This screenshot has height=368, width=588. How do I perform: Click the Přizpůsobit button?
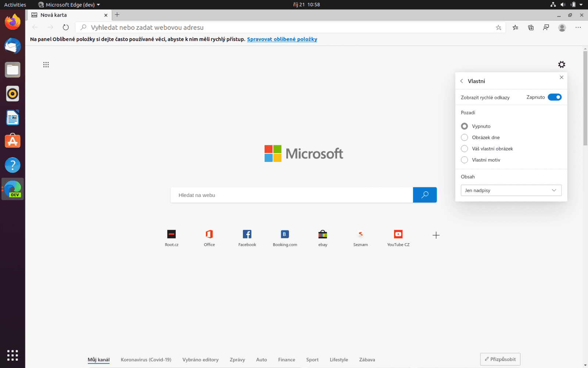coord(500,359)
